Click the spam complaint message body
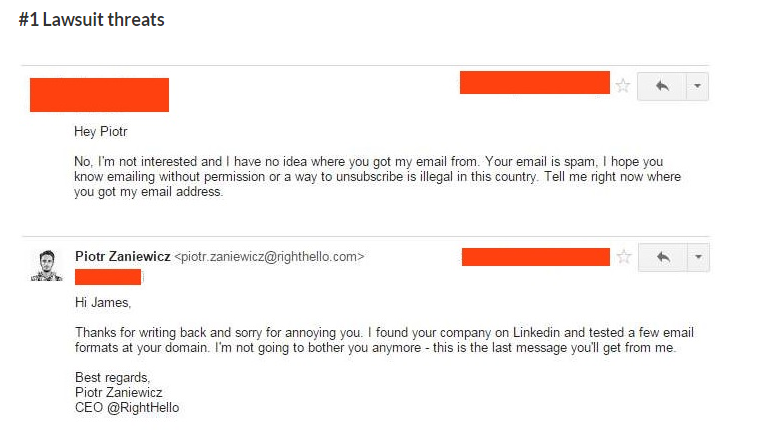 (x=378, y=177)
